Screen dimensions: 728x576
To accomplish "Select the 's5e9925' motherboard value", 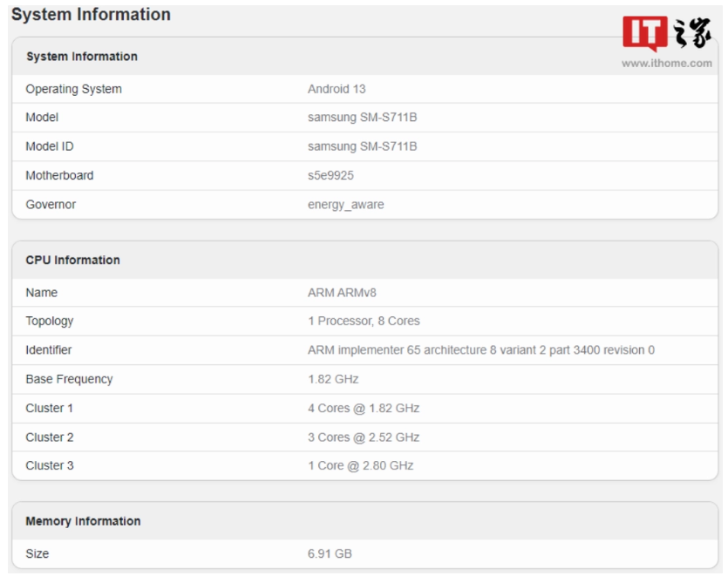I will [x=330, y=175].
